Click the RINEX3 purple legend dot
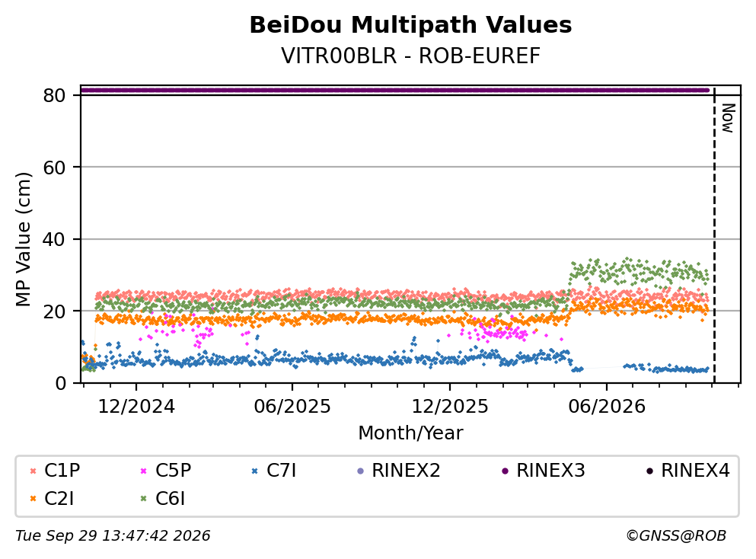756x559 pixels. click(505, 471)
